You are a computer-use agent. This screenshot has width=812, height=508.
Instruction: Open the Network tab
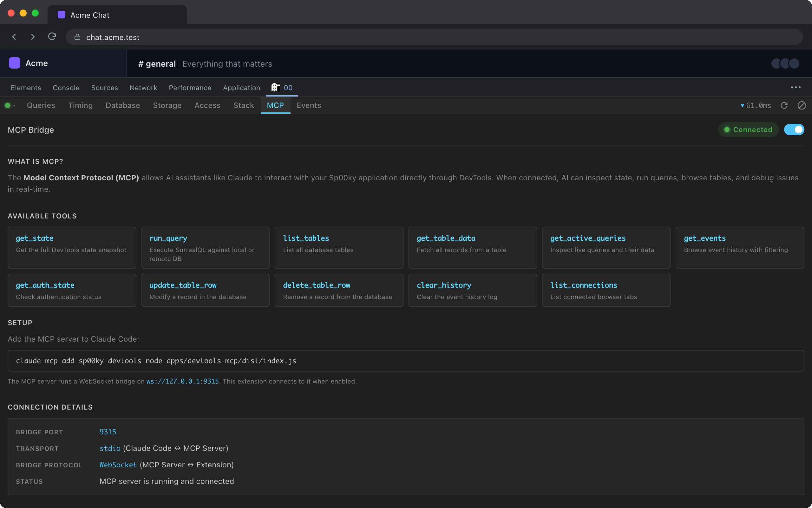click(143, 88)
